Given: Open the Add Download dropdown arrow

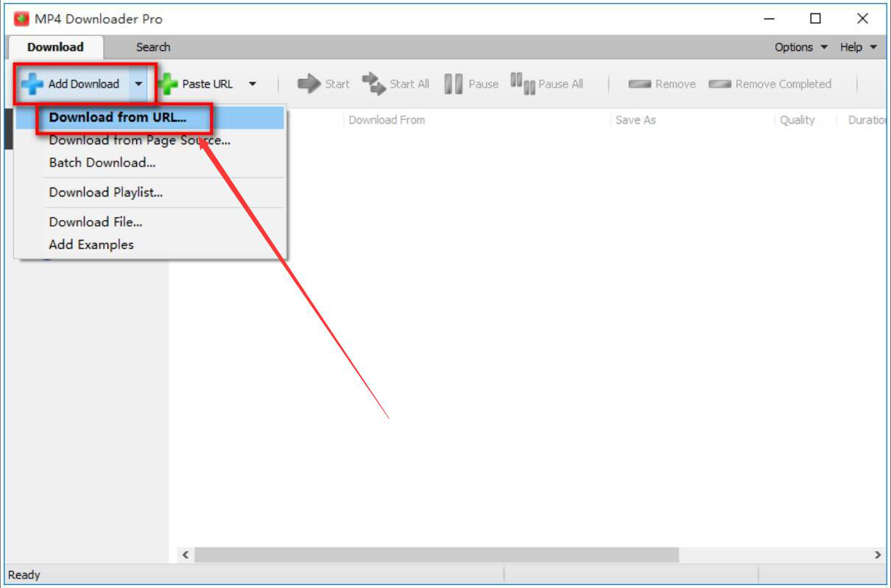Looking at the screenshot, I should pyautogui.click(x=138, y=84).
